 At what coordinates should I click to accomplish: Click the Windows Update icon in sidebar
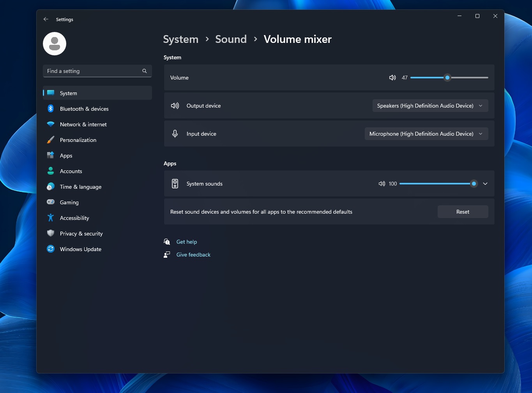pos(51,249)
